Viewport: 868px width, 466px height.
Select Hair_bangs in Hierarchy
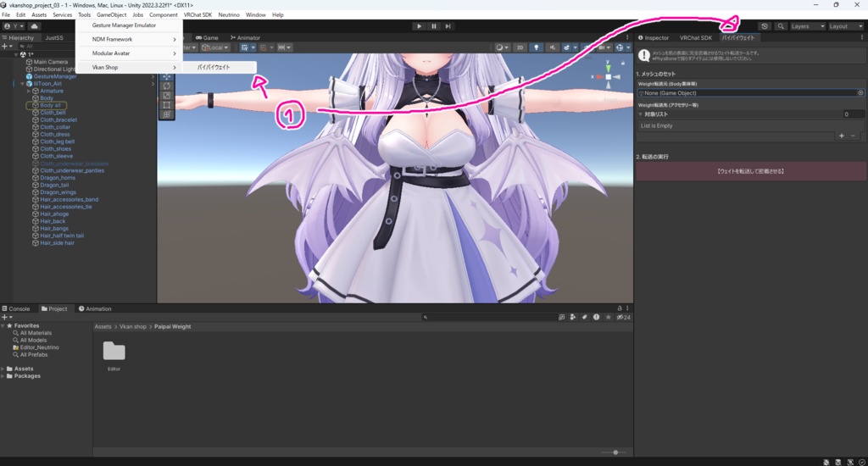pos(54,228)
